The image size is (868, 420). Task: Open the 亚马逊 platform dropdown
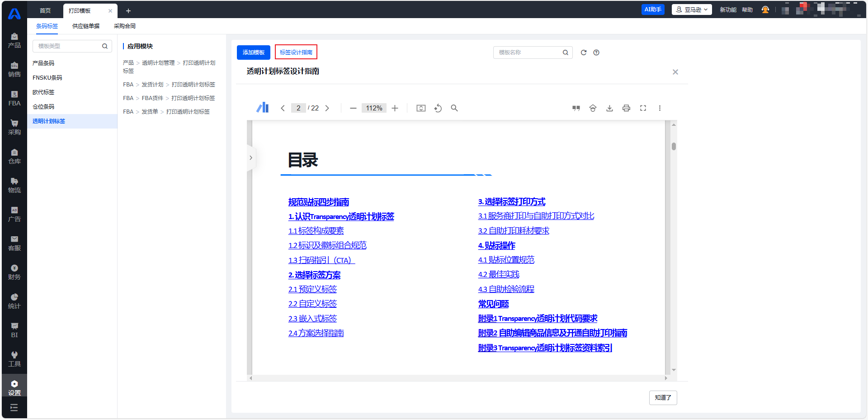click(x=692, y=10)
